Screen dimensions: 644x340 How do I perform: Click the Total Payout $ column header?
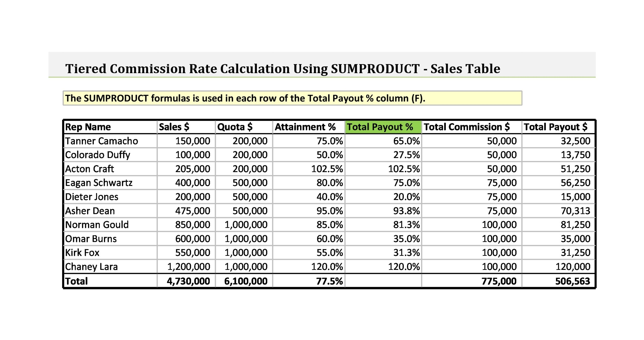pyautogui.click(x=558, y=127)
